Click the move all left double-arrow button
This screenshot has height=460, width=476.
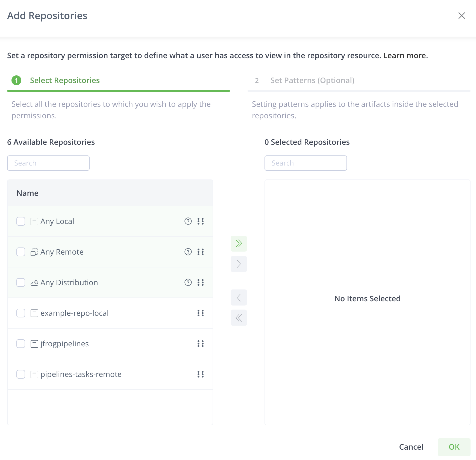(239, 318)
